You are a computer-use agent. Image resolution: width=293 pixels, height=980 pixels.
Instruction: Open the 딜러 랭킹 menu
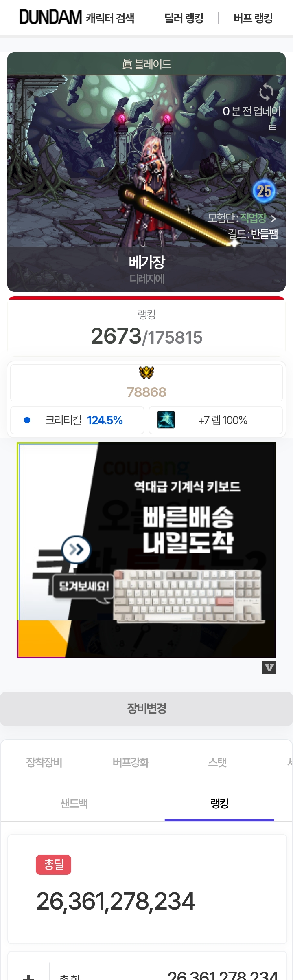pyautogui.click(x=184, y=18)
